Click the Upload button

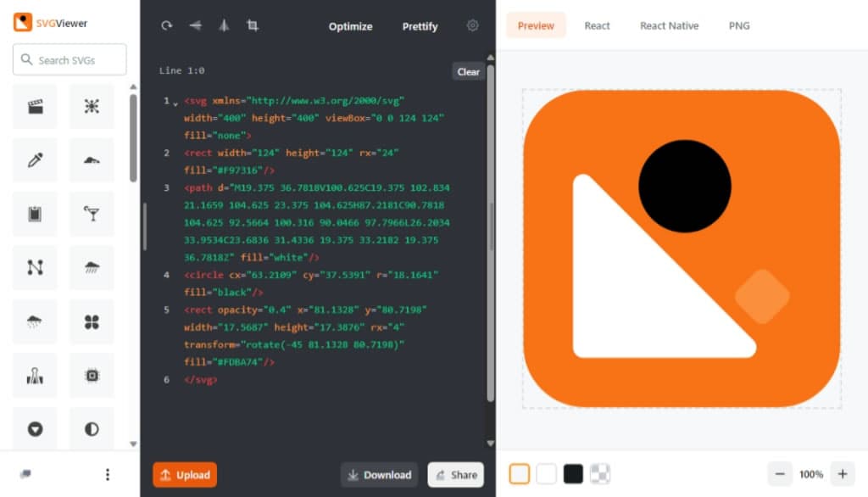click(185, 475)
